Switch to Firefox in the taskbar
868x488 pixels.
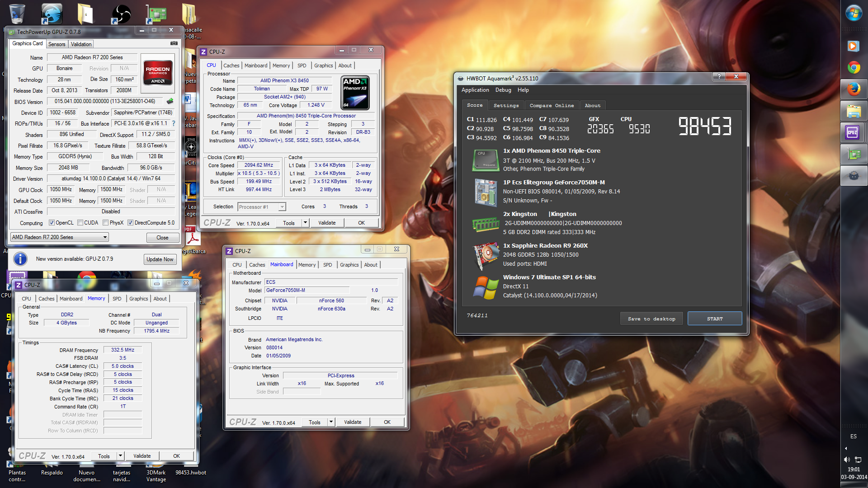coord(854,89)
